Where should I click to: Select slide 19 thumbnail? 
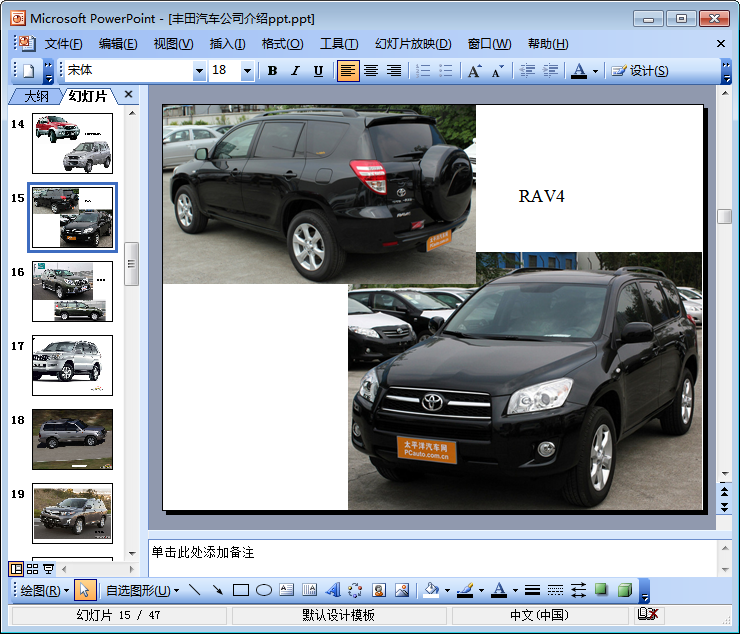[x=72, y=513]
